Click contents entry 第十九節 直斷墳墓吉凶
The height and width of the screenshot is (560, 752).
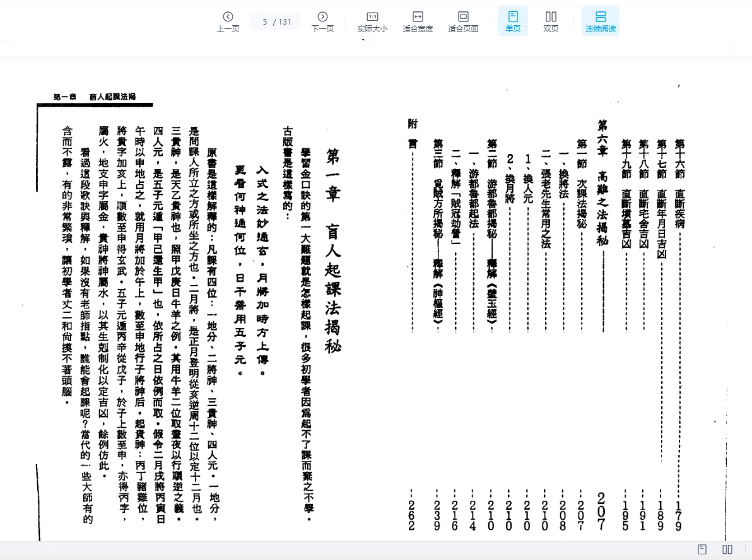coord(626,194)
